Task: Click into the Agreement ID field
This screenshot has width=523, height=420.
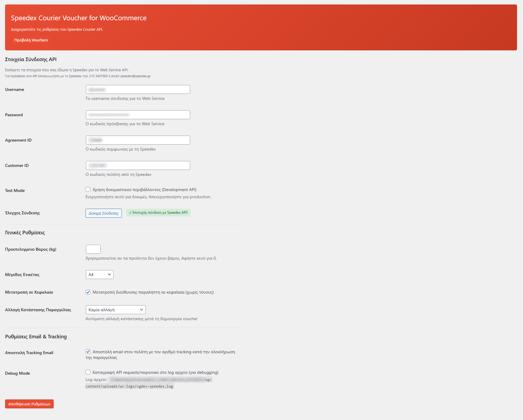Action: click(x=138, y=140)
